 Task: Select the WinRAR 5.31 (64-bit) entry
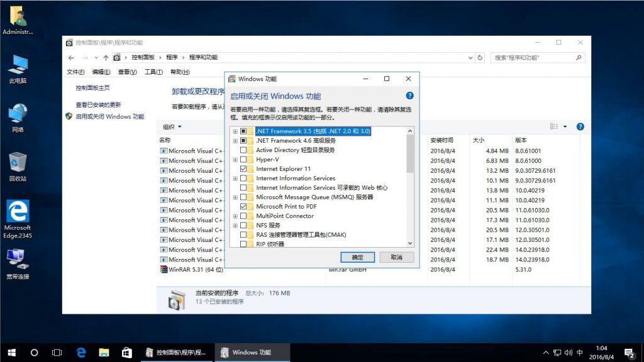pos(196,270)
